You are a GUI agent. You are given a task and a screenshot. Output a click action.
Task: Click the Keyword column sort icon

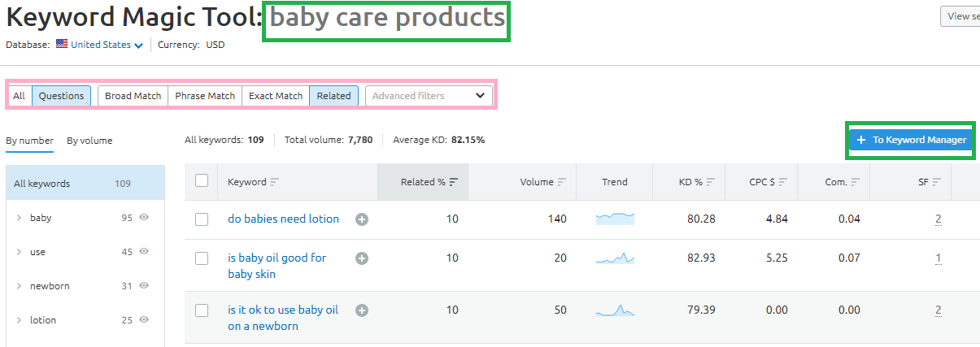(275, 182)
